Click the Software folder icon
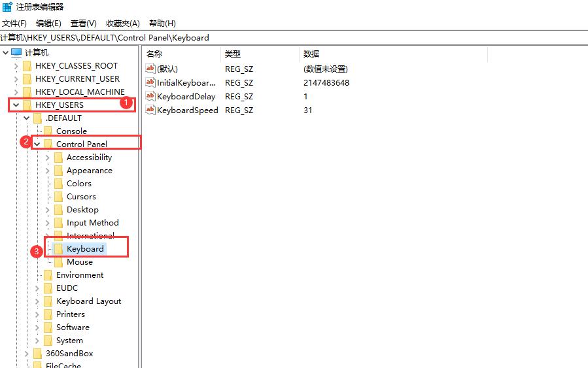588x368 pixels. (48, 327)
